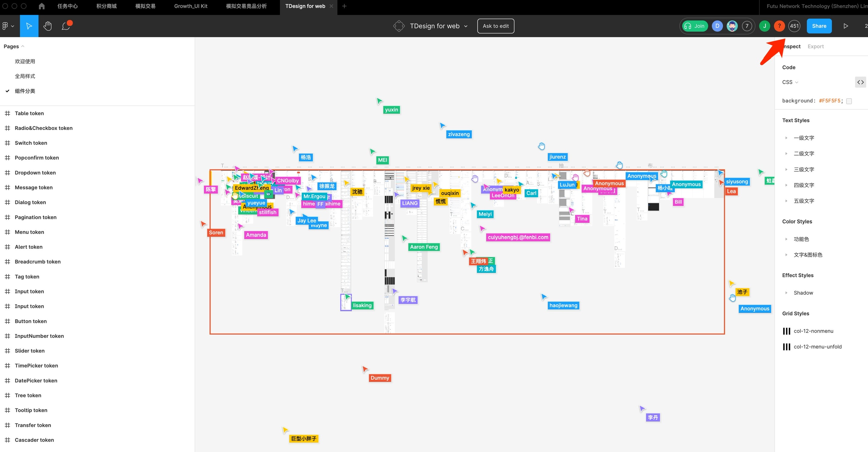This screenshot has width=868, height=452.
Task: Expand the 一级文字 text style
Action: [786, 138]
